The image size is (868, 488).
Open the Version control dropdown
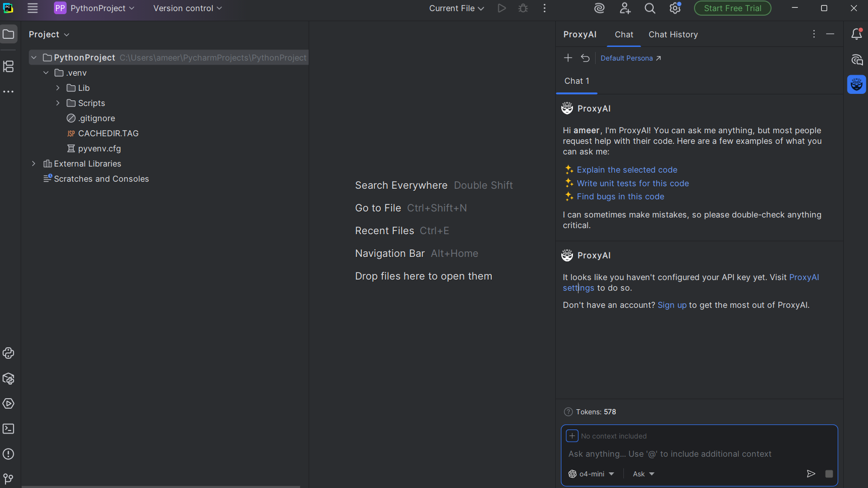pos(188,8)
